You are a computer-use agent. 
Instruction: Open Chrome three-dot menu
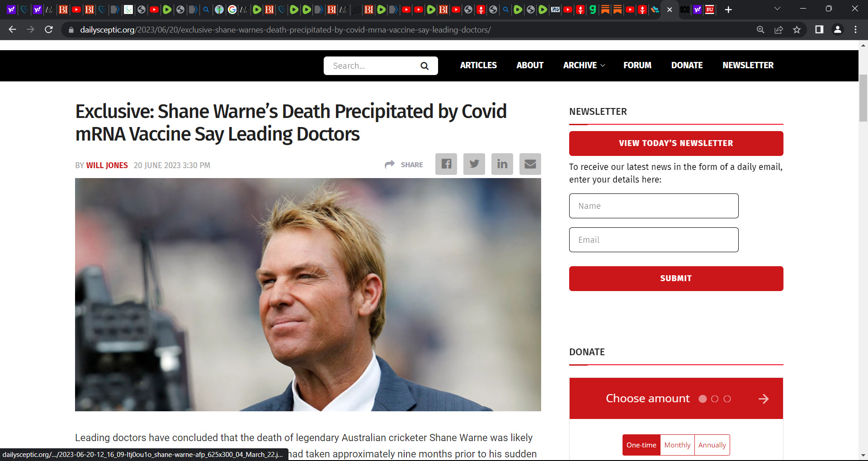(x=855, y=30)
